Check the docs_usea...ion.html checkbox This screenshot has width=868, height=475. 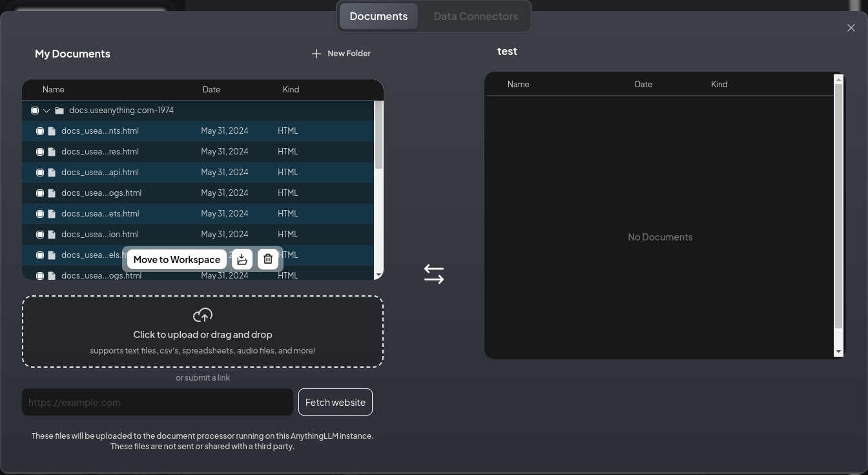click(40, 235)
